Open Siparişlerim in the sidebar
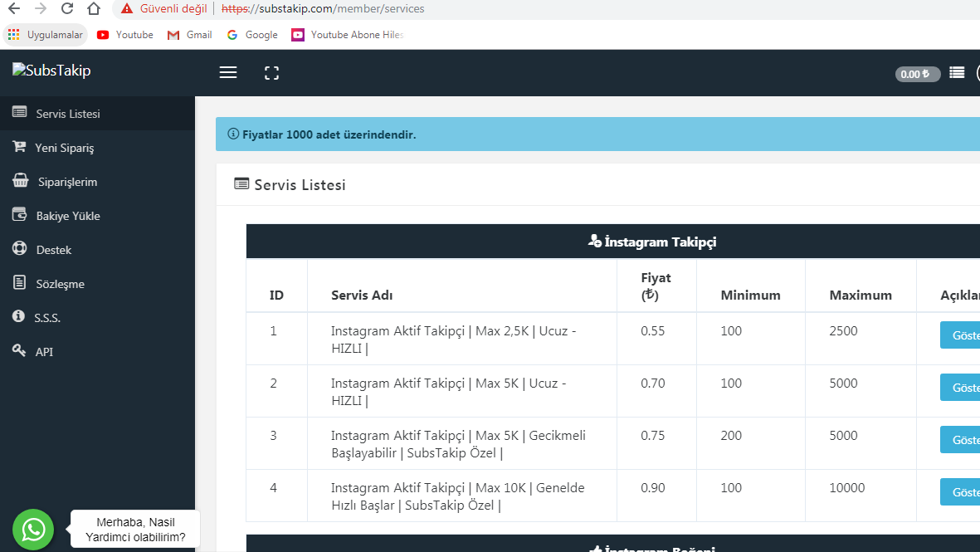The height and width of the screenshot is (552, 980). pos(97,182)
